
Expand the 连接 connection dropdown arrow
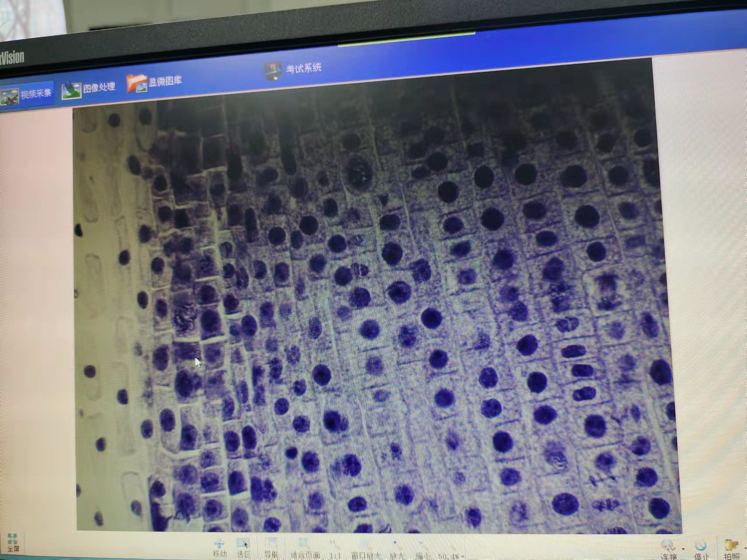(x=684, y=549)
